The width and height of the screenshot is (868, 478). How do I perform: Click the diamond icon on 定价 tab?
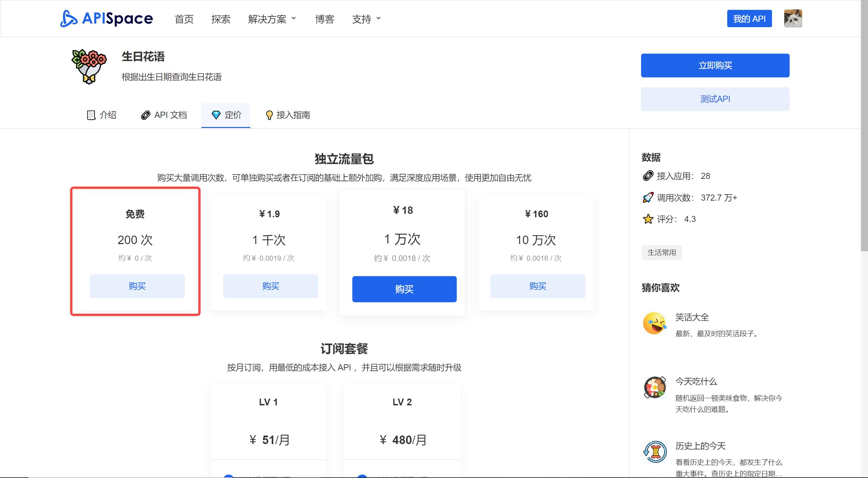point(217,115)
